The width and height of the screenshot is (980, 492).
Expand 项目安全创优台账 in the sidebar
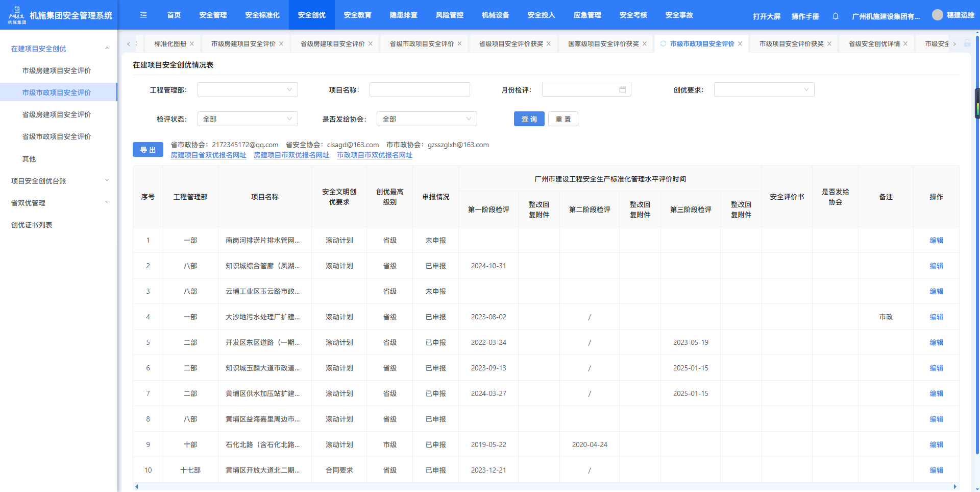[59, 181]
